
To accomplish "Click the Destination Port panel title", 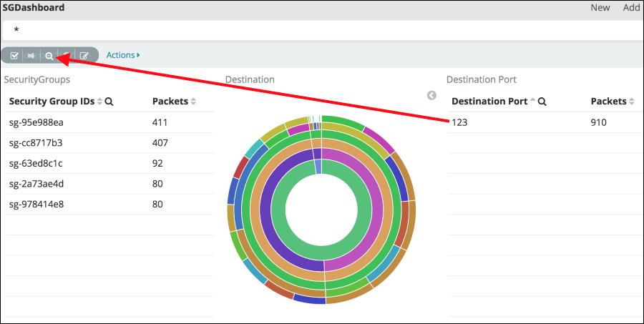I will click(482, 79).
